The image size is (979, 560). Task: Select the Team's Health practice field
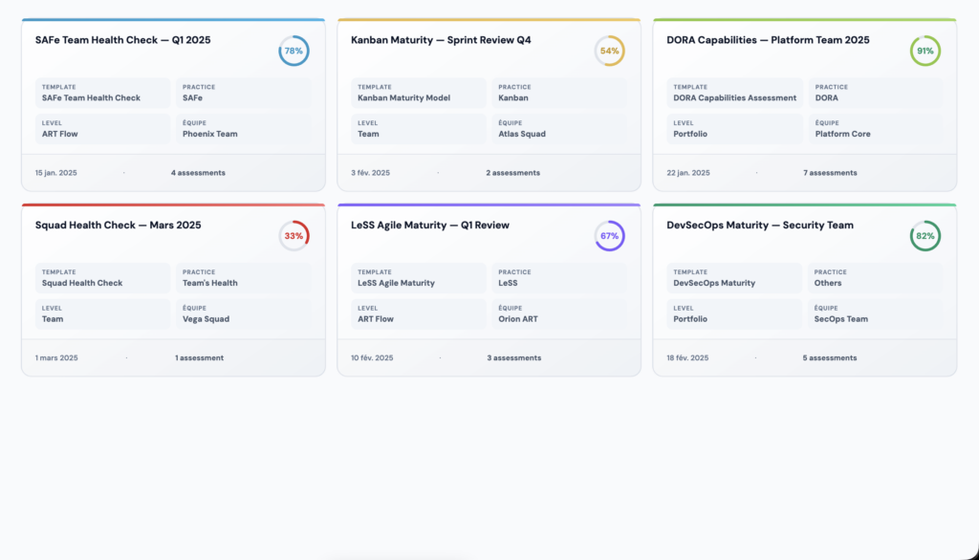click(244, 278)
